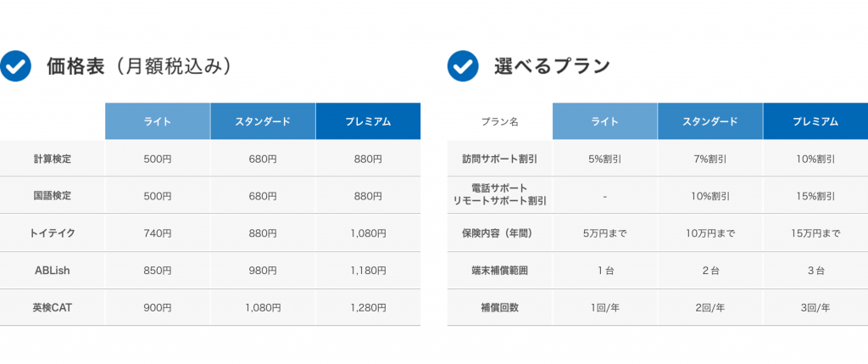868x364 pixels.
Task: Select the プレミアム header in the price table
Action: coord(368,121)
